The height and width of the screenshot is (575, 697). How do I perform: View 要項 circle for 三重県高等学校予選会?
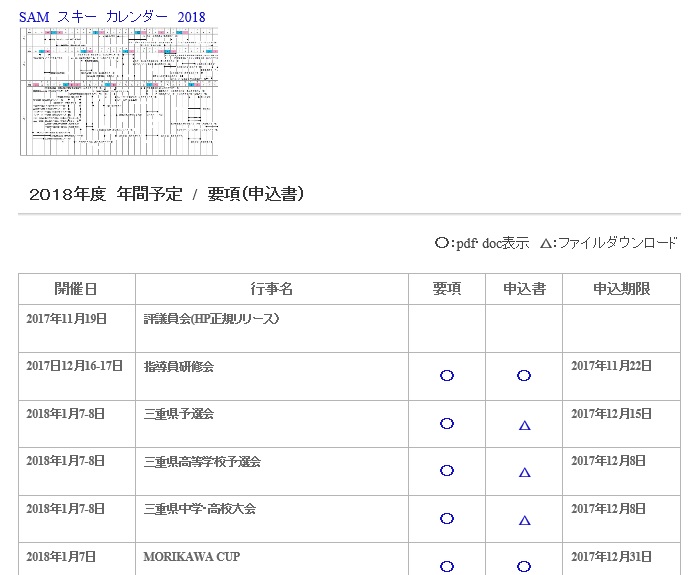point(447,471)
